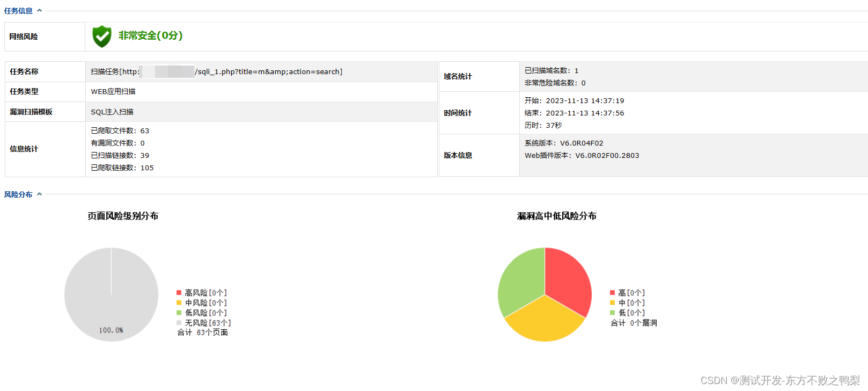Click the 任务名称 label cell

(x=45, y=71)
